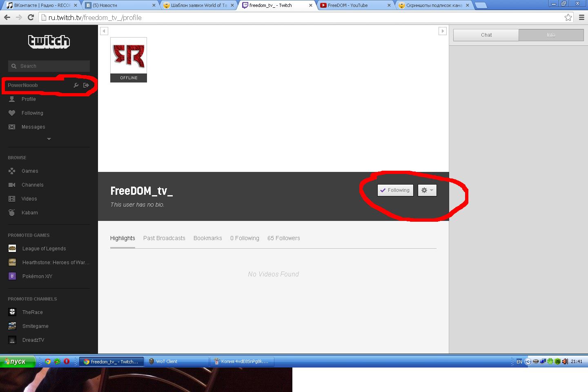Screen dimensions: 588x392
Task: Click browser back arrow
Action: tap(7, 18)
